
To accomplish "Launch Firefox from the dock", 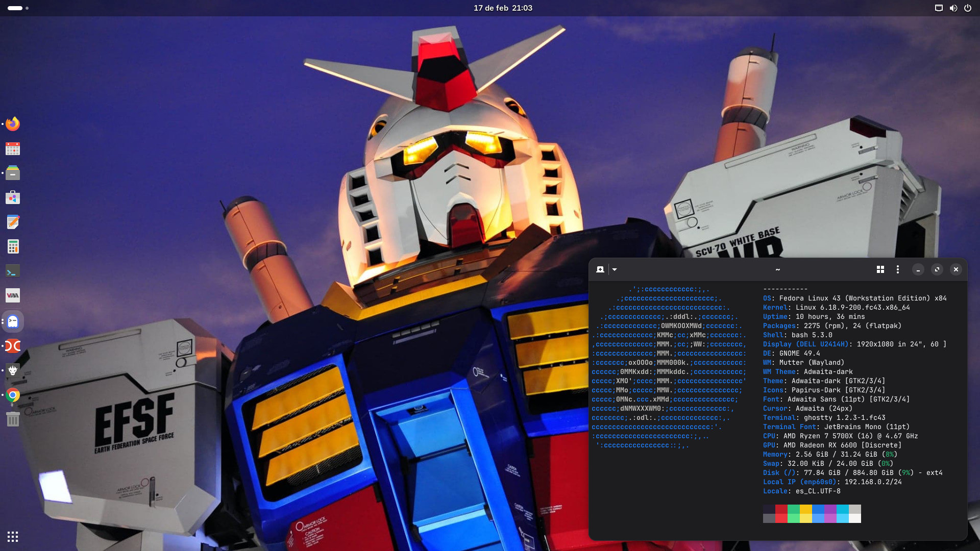I will point(13,123).
